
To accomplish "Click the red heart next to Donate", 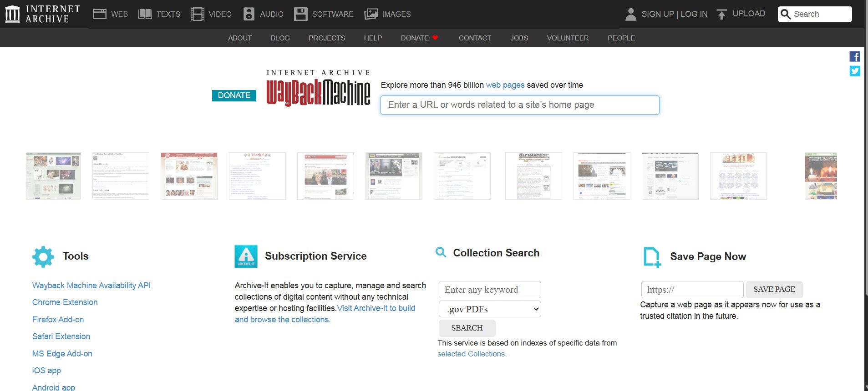I will 435,38.
